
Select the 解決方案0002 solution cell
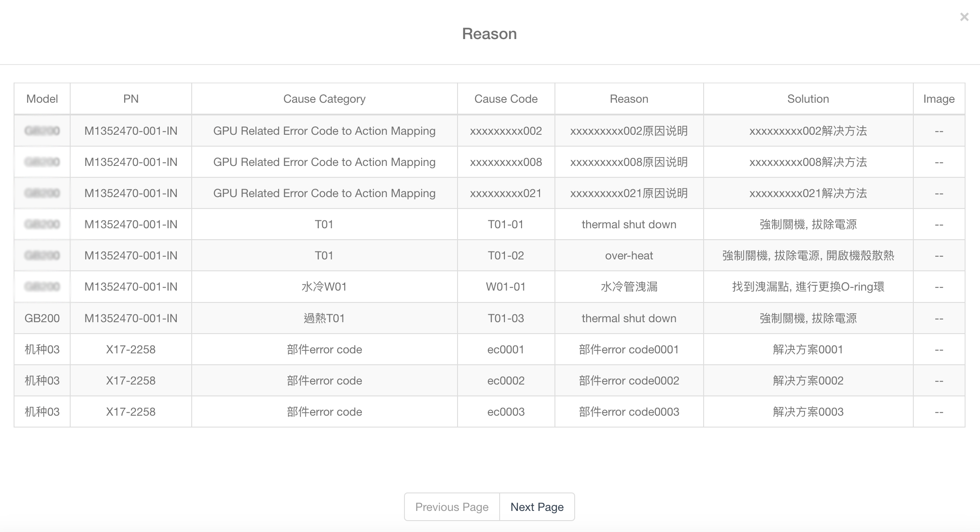808,381
